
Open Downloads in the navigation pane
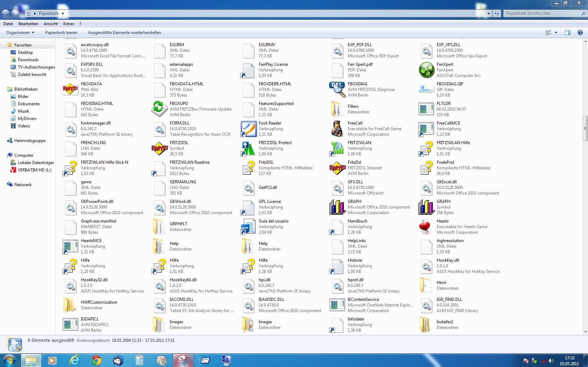pyautogui.click(x=28, y=60)
